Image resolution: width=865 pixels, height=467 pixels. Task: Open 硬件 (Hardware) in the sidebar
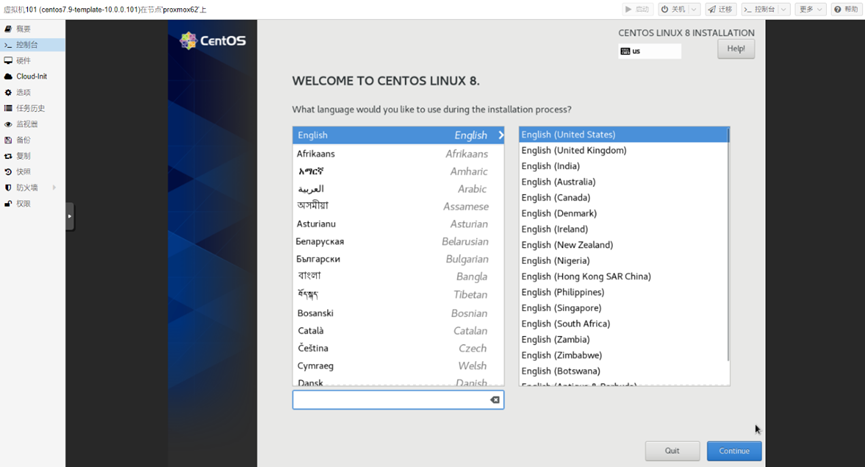click(32, 61)
